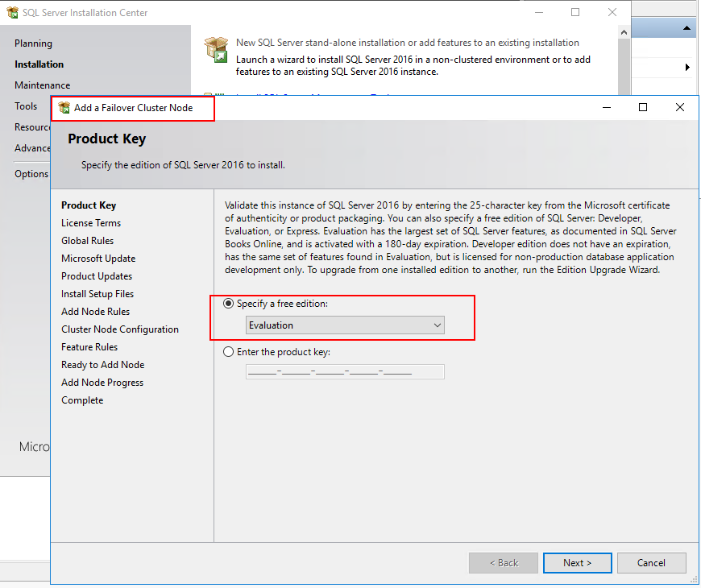Click the Cancel button

(651, 563)
